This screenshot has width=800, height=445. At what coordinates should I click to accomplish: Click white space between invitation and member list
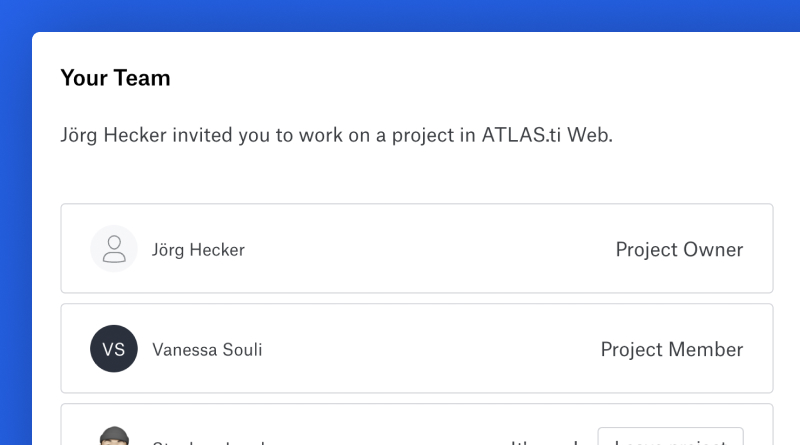[400, 178]
